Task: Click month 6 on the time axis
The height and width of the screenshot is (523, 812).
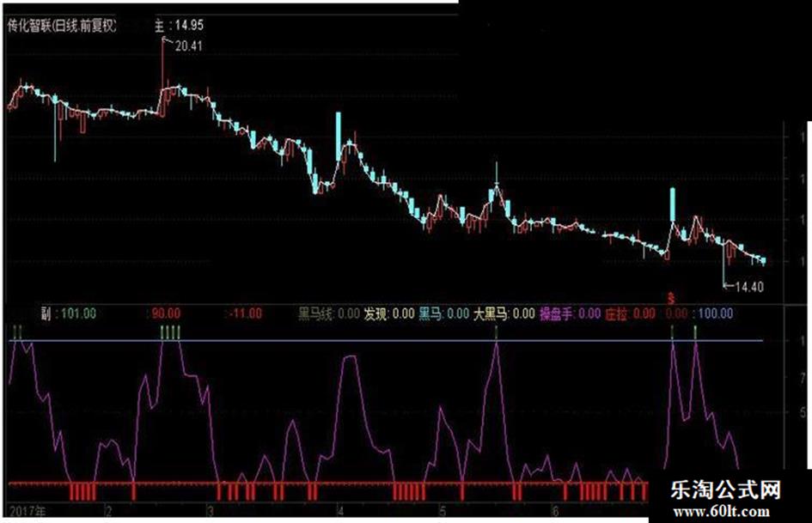Action: [555, 511]
